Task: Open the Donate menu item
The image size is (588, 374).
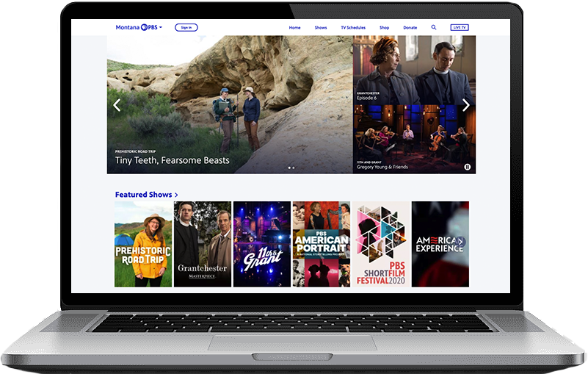Action: point(410,28)
